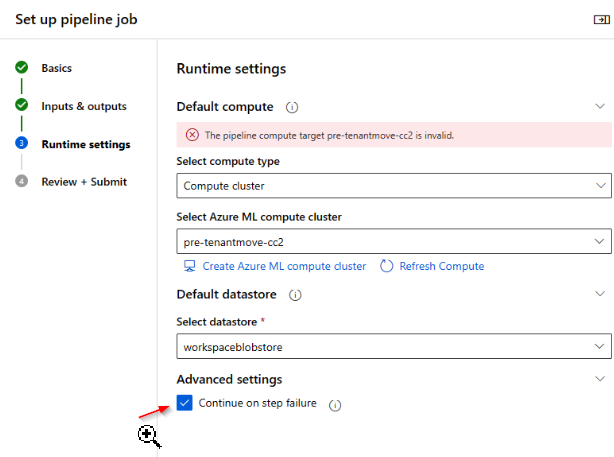Click the green check beside Inputs & outputs
This screenshot has height=457, width=614.
click(22, 105)
